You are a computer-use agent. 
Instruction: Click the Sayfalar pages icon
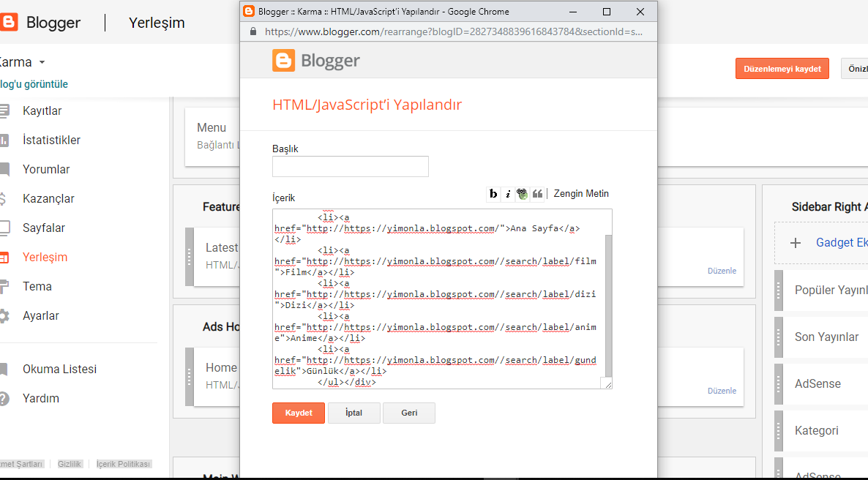(4, 228)
